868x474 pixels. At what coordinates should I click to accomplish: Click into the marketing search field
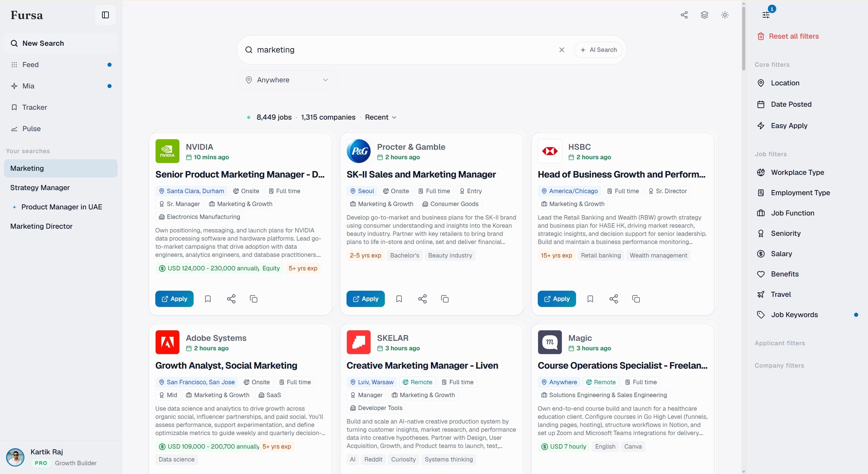coord(403,50)
